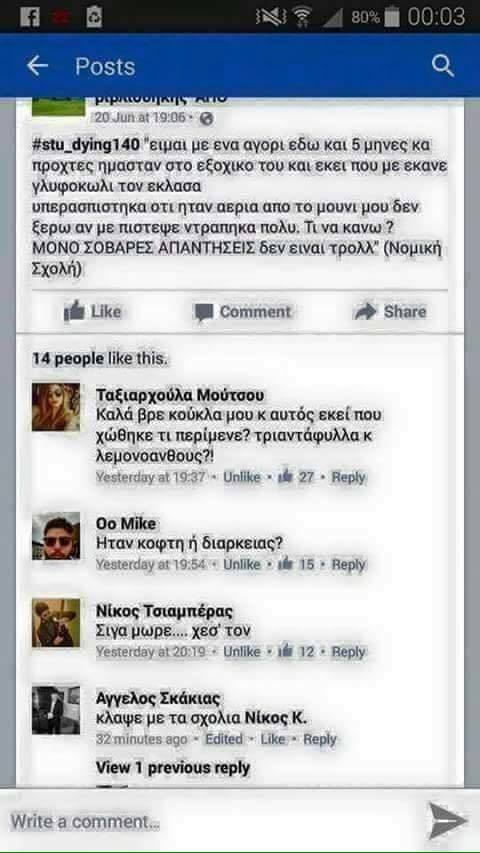Tap the Comment button under the post

(x=243, y=312)
